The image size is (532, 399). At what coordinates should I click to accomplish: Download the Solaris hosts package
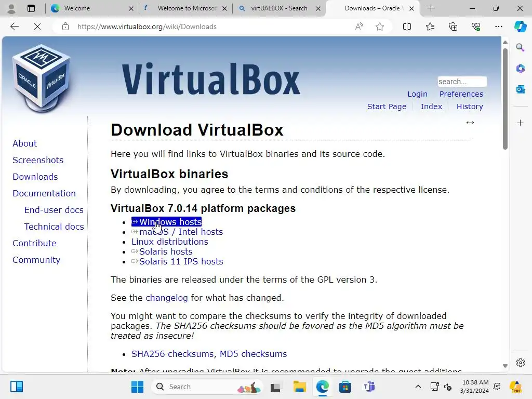(x=162, y=251)
